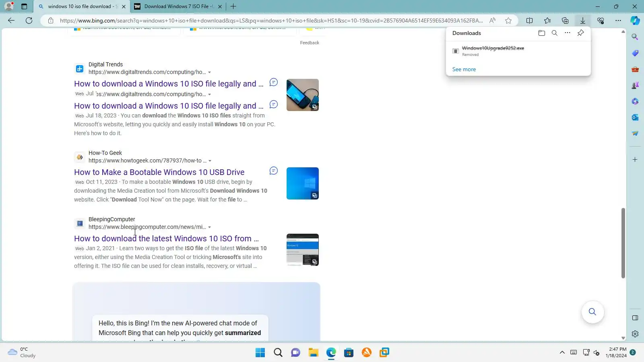The image size is (644, 362).
Task: Open Browser essentials
Action: (601, 21)
